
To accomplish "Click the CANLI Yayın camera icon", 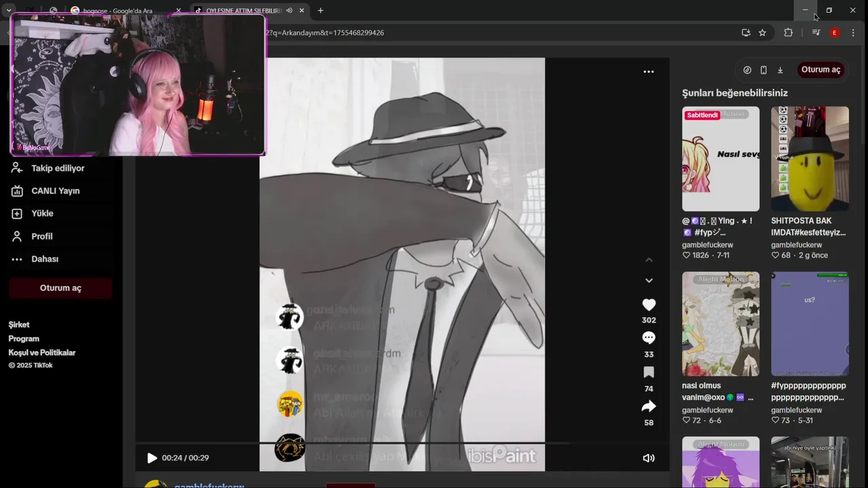I will (17, 191).
